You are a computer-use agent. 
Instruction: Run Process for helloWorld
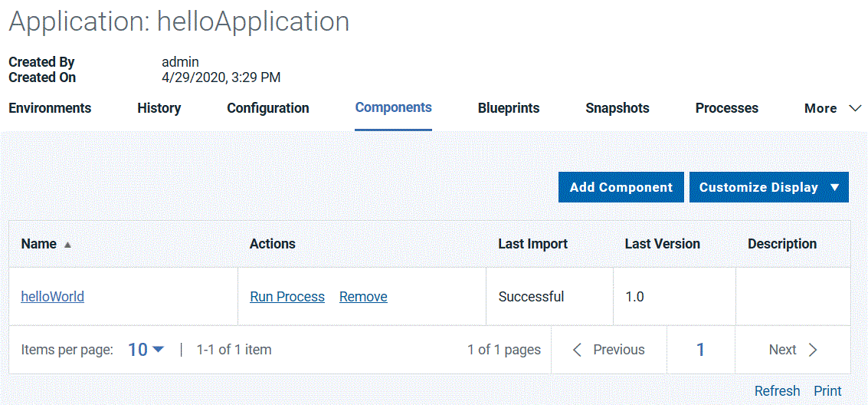(287, 297)
